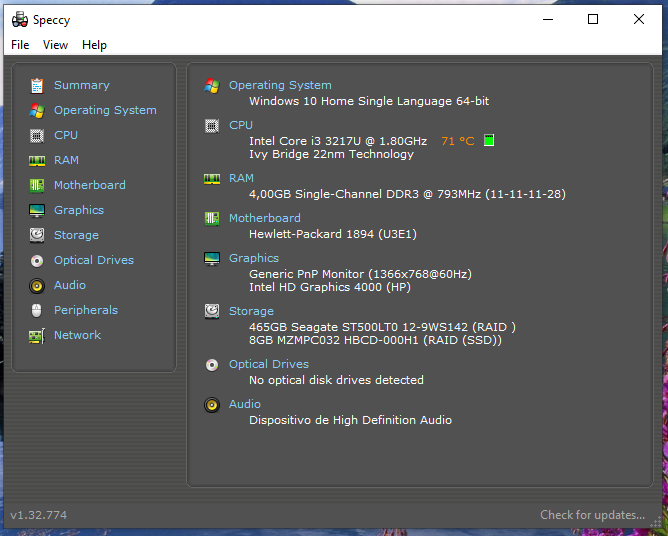
Task: Click the Storage hard drive icon in sidebar
Action: (37, 235)
